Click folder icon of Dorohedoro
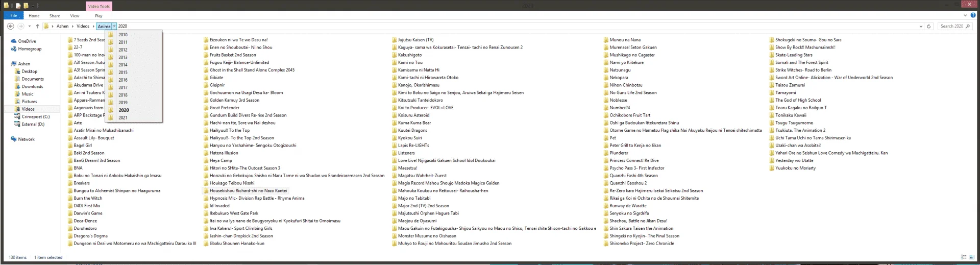Viewport: 980px width, 265px height. [70, 229]
